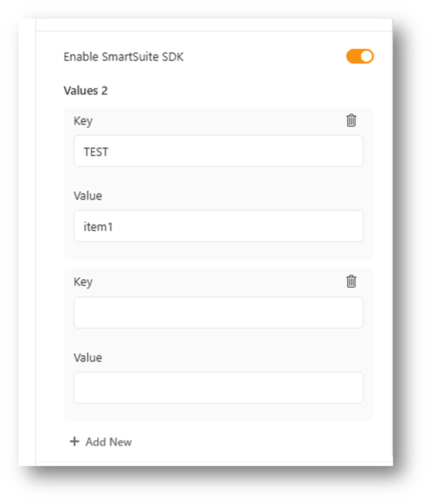Click the plus icon beside Add New
The image size is (431, 504).
(x=74, y=442)
